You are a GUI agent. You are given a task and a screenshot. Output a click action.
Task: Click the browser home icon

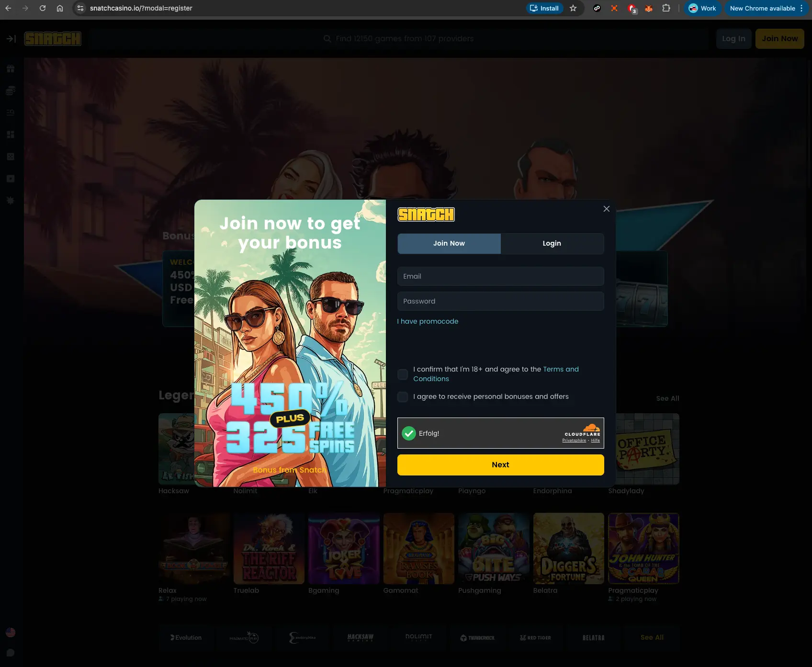tap(60, 8)
